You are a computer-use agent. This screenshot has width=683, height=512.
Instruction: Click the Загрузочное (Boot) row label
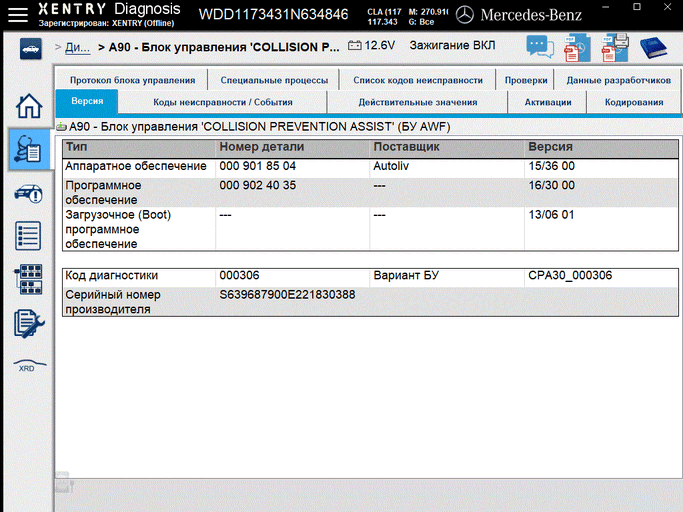(x=118, y=229)
